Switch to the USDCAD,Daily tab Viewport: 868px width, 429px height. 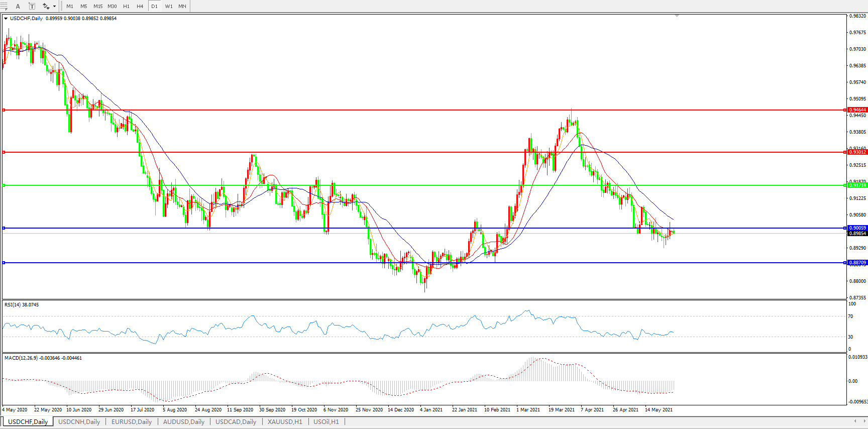point(236,421)
